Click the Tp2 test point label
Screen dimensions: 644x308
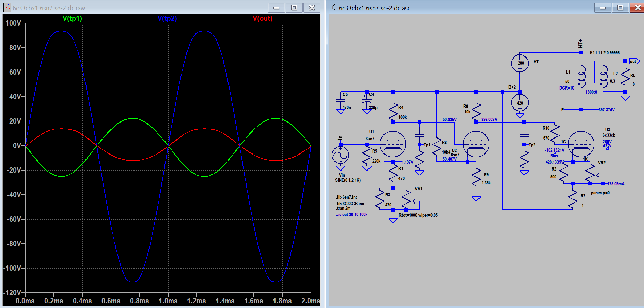532,145
